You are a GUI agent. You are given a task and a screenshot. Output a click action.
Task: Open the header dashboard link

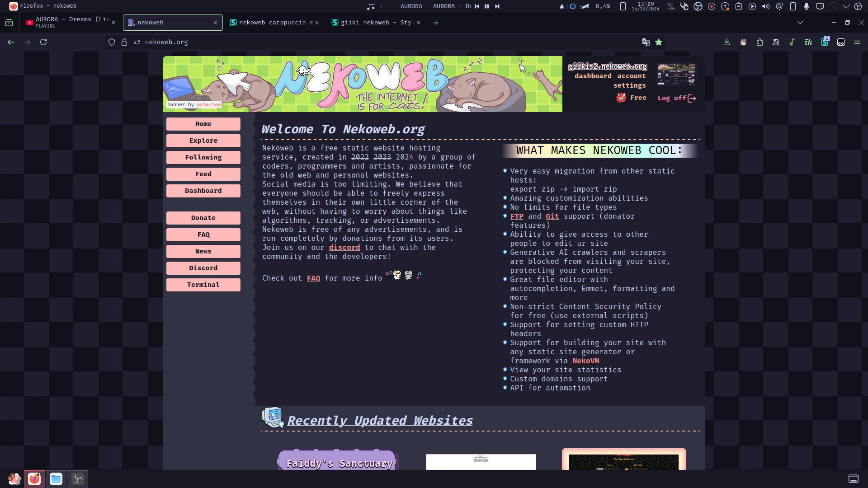point(593,76)
